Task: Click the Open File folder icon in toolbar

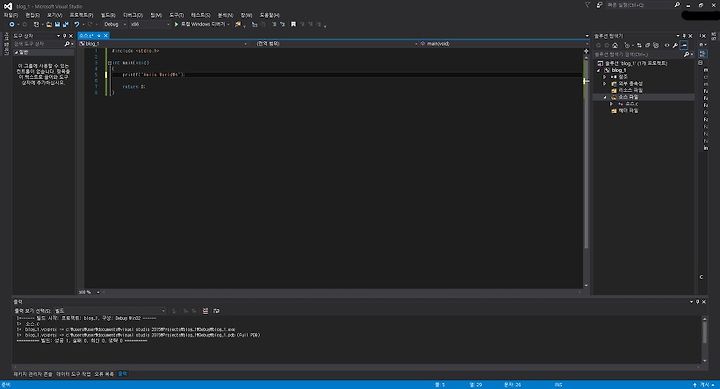Action: (x=49, y=24)
